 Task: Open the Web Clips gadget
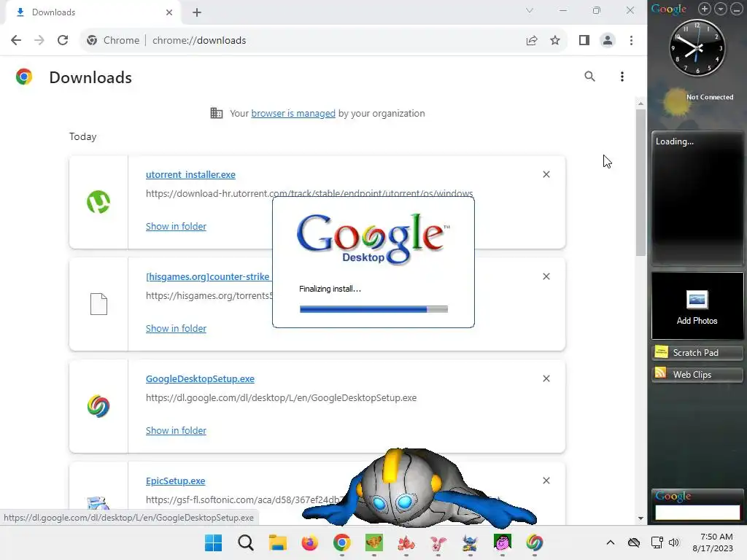coord(697,374)
